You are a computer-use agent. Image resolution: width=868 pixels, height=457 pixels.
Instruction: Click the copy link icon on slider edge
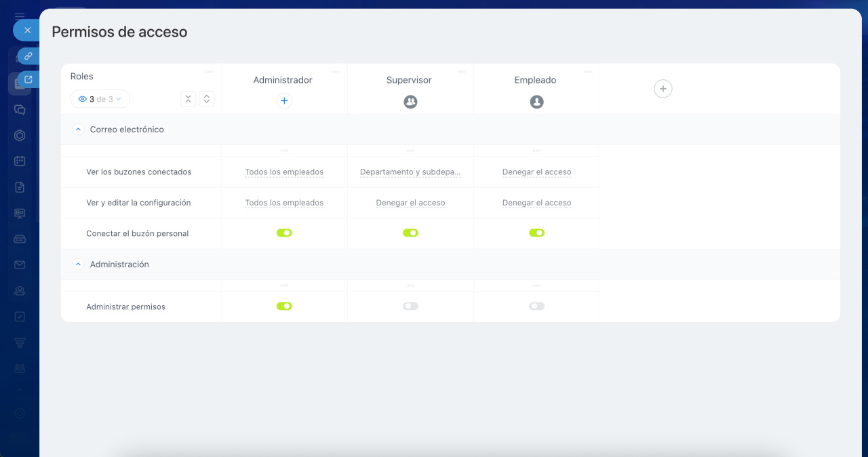(28, 56)
